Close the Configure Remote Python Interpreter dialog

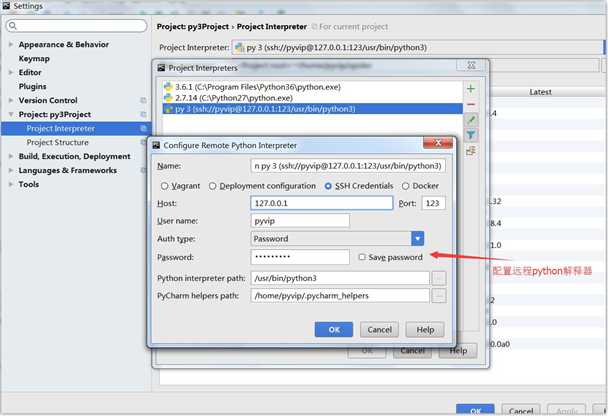point(438,143)
